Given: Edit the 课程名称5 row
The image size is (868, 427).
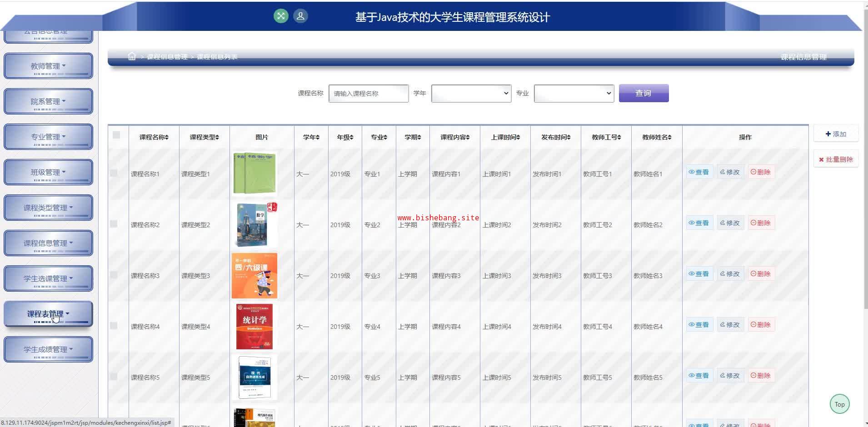Looking at the screenshot, I should [730, 376].
